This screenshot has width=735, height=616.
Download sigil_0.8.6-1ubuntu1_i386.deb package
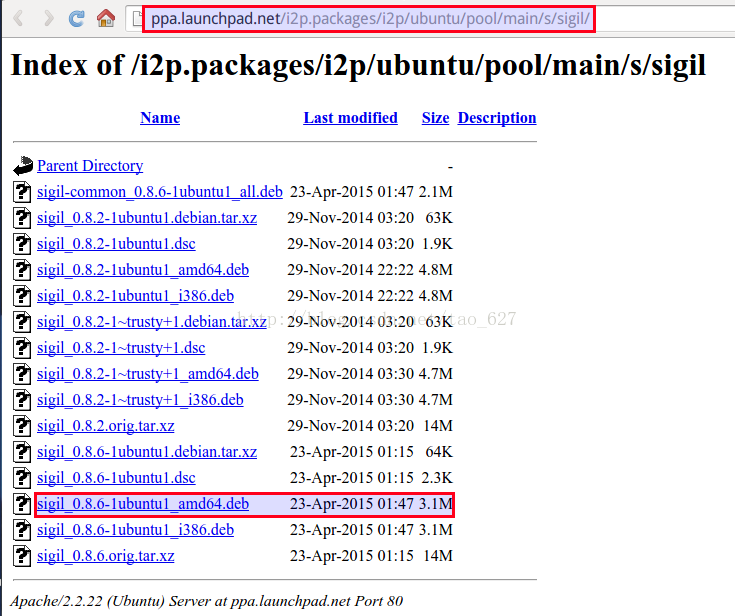point(135,530)
